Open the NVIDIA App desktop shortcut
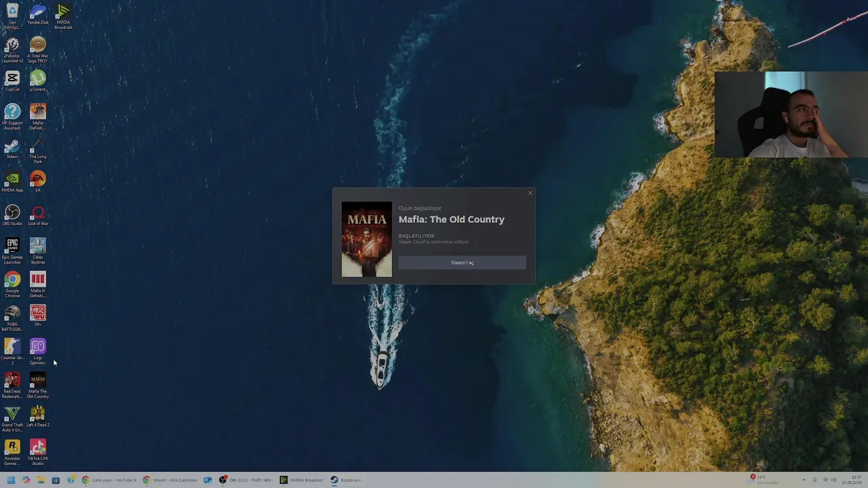Viewport: 868px width, 488px height. click(12, 182)
